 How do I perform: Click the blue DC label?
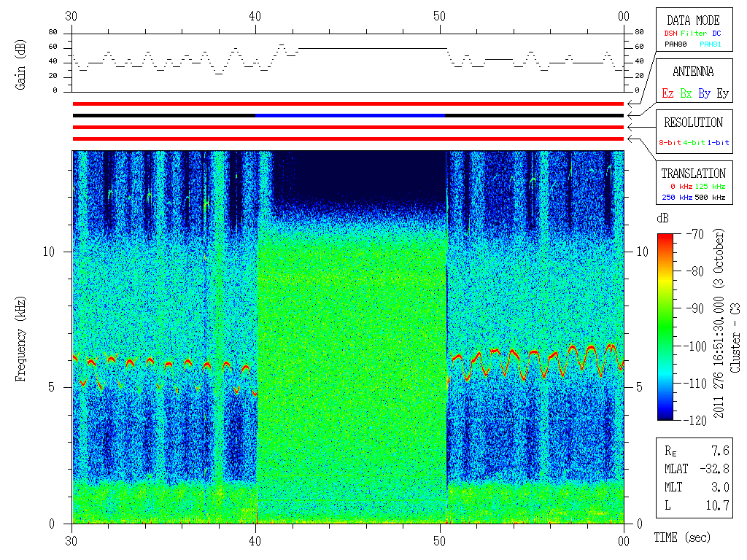(x=716, y=34)
